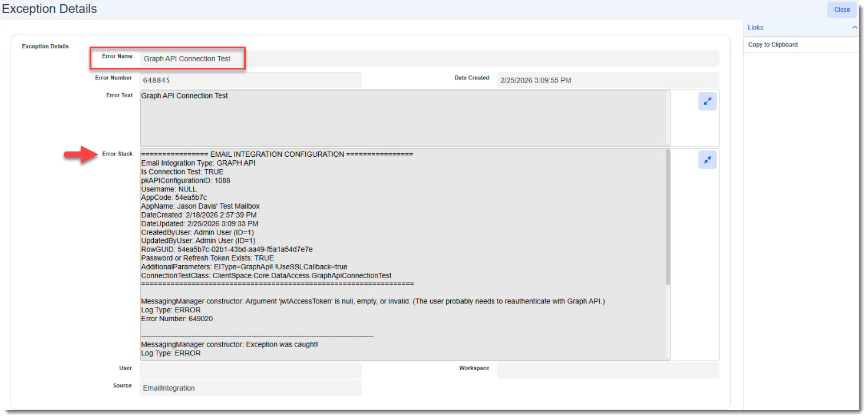Viewport: 868px width, 419px height.
Task: Click the Exception Details page title
Action: (x=49, y=9)
